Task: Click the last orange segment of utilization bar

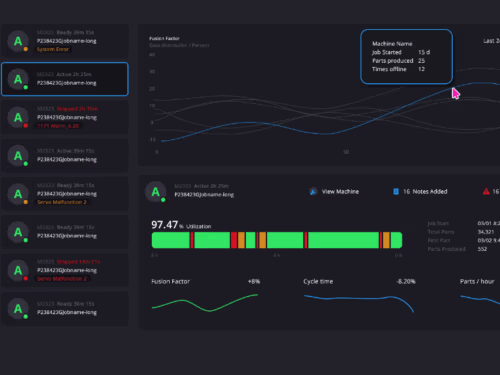Action: 386,240
